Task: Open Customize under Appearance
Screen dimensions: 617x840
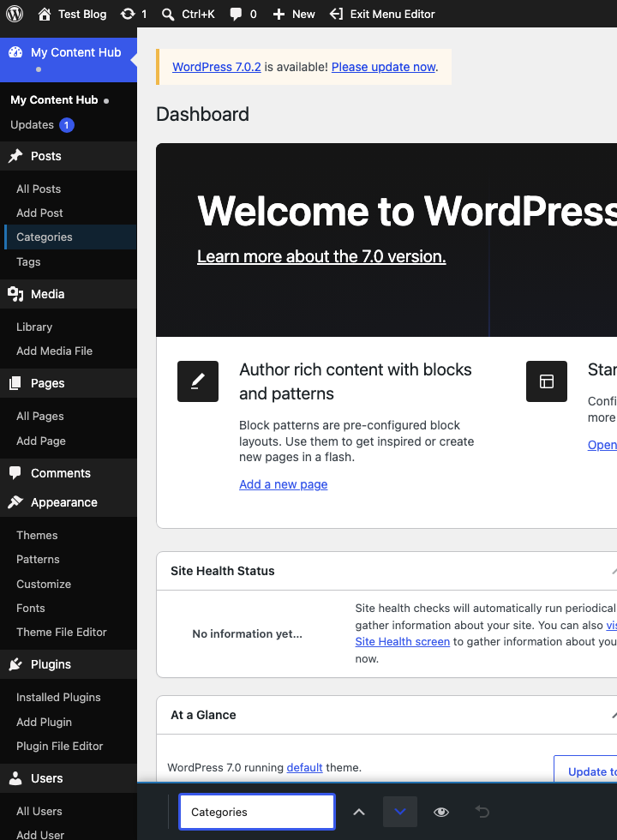Action: (44, 584)
